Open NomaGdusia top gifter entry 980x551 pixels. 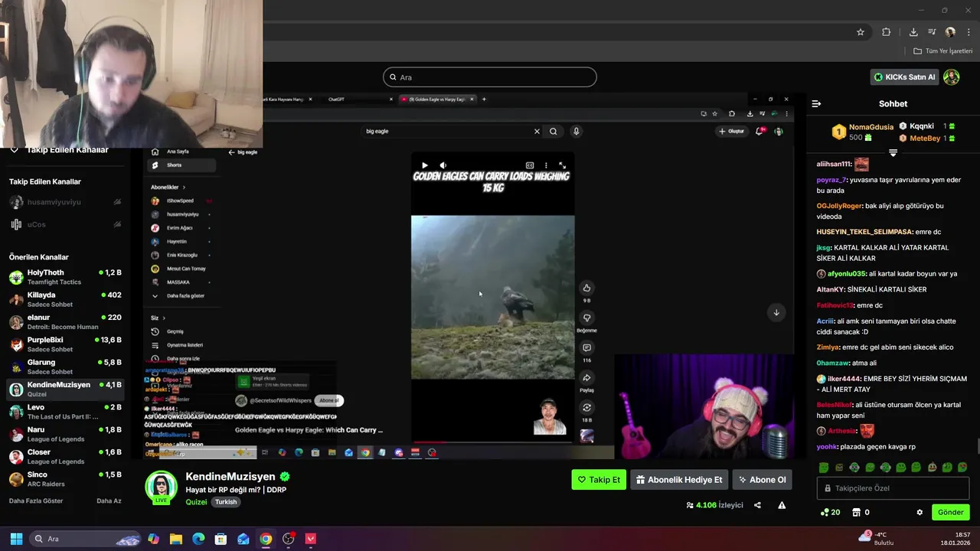(x=863, y=132)
